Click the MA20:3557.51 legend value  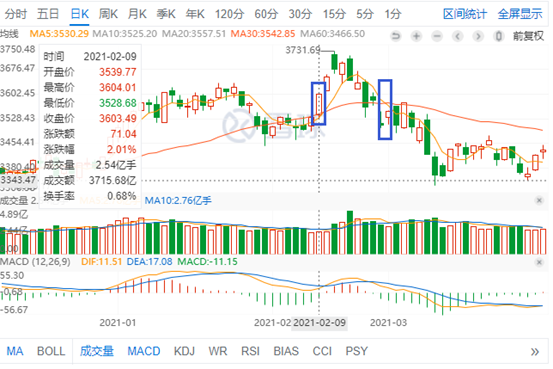click(x=194, y=34)
